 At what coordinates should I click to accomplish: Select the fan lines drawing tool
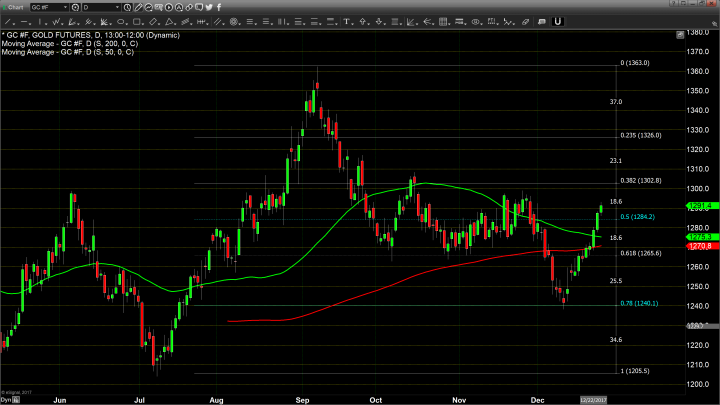click(105, 22)
